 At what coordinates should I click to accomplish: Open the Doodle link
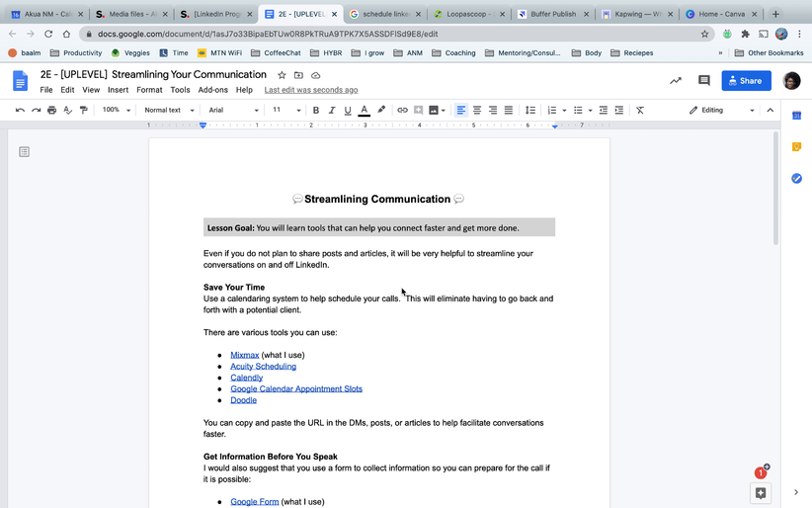243,400
